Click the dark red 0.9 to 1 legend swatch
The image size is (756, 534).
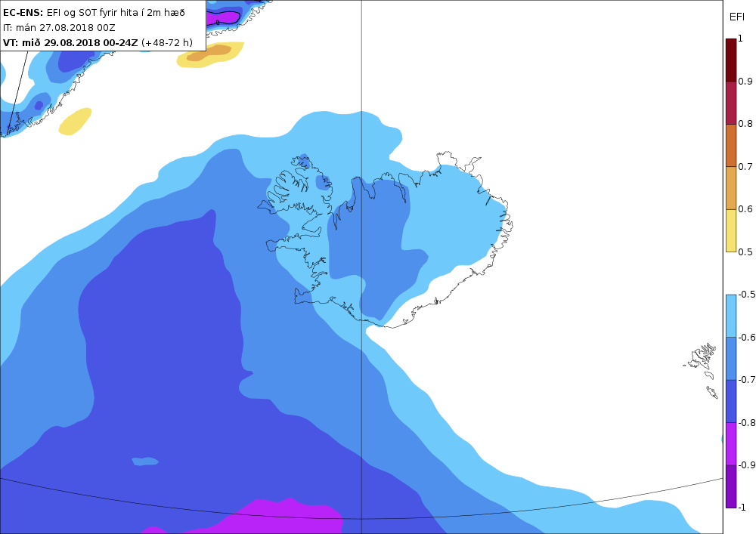731,60
